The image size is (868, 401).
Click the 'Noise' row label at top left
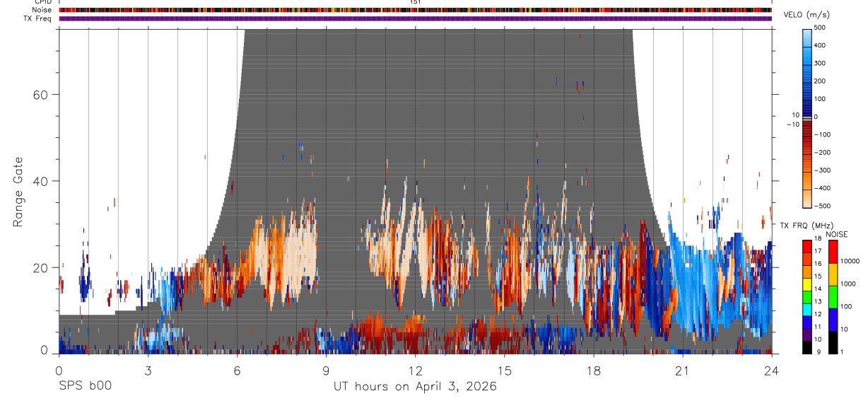[x=43, y=10]
